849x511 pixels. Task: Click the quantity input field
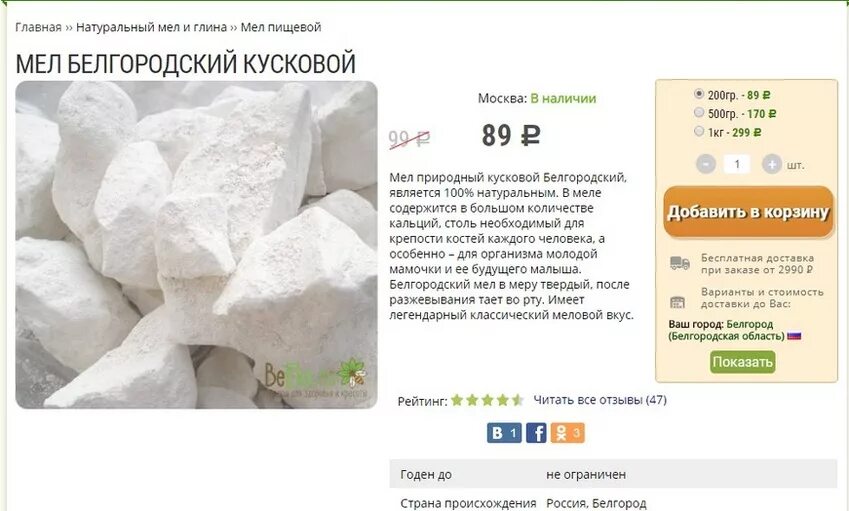point(737,164)
